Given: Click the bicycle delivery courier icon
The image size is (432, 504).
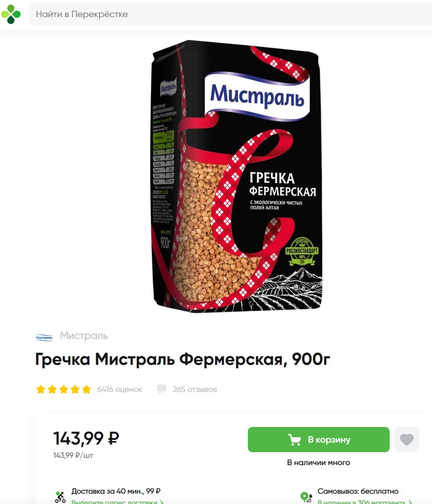Looking at the screenshot, I should [60, 497].
